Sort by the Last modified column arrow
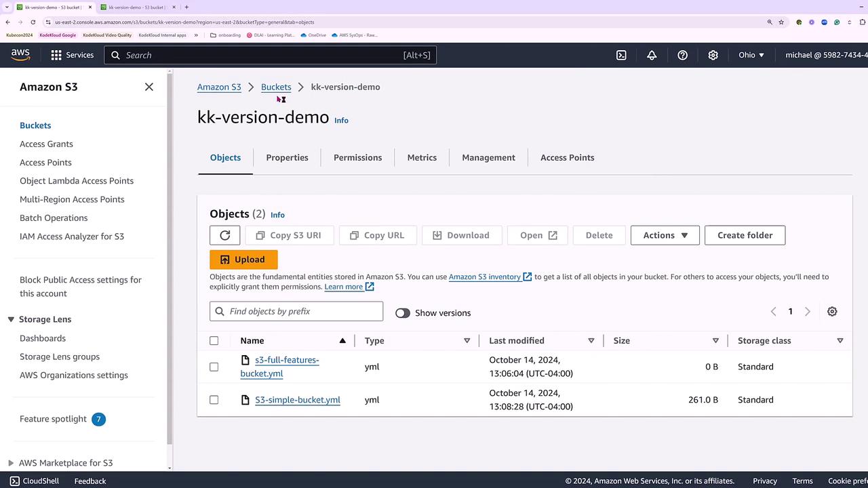This screenshot has height=488, width=868. [591, 340]
